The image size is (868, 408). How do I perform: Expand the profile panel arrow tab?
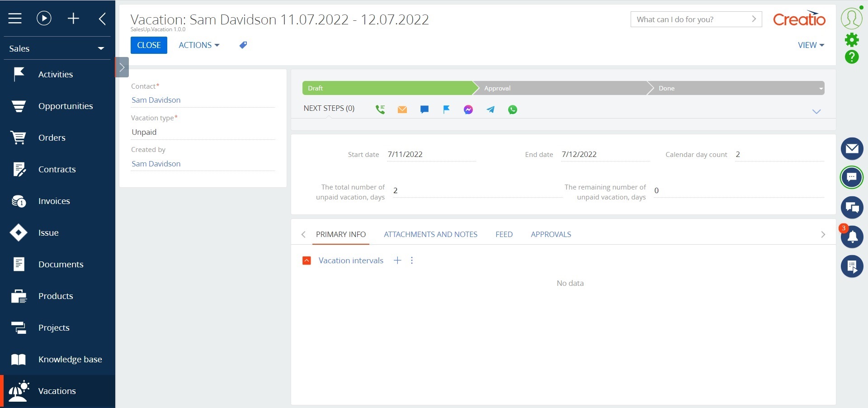[122, 67]
